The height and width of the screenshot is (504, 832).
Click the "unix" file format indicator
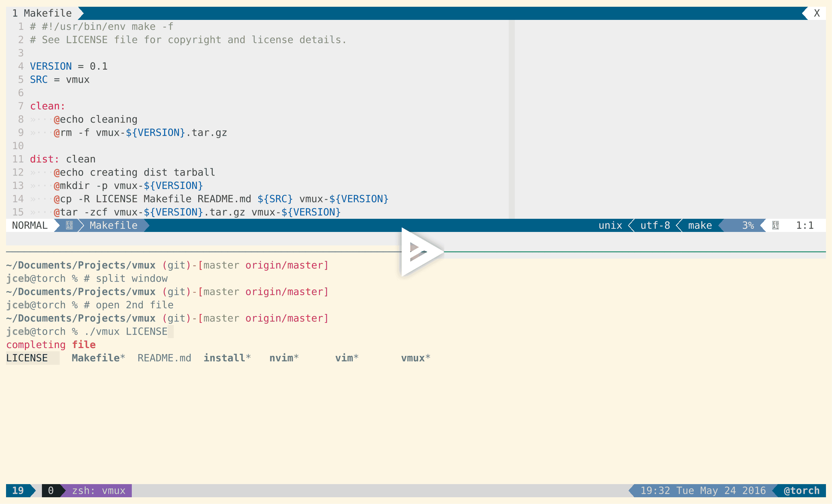[x=610, y=225]
